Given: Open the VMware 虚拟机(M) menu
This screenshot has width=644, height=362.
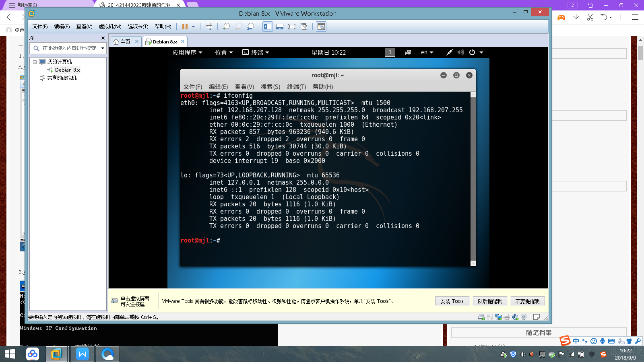Looking at the screenshot, I should coord(110,27).
